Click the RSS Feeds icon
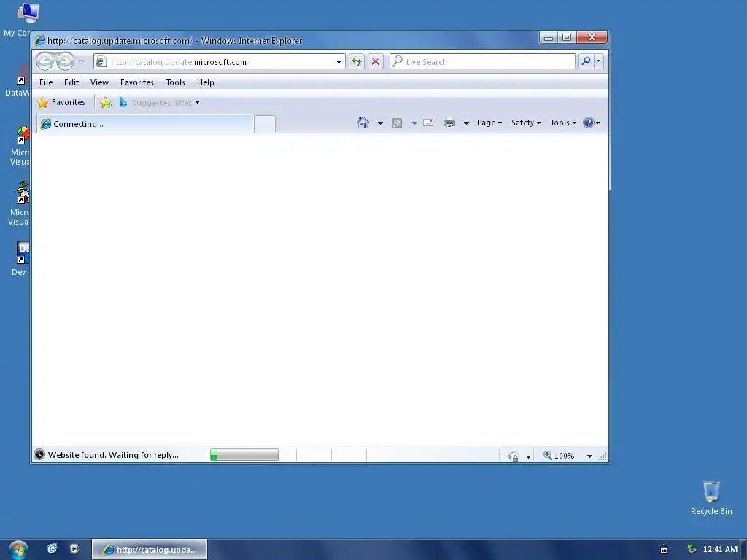 397,123
